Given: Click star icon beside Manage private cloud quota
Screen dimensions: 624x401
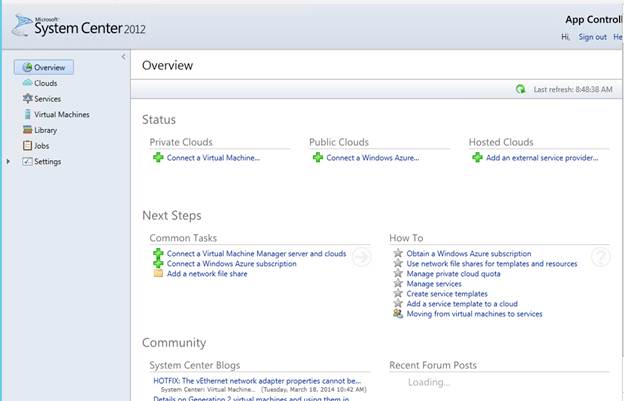Looking at the screenshot, I should [398, 273].
